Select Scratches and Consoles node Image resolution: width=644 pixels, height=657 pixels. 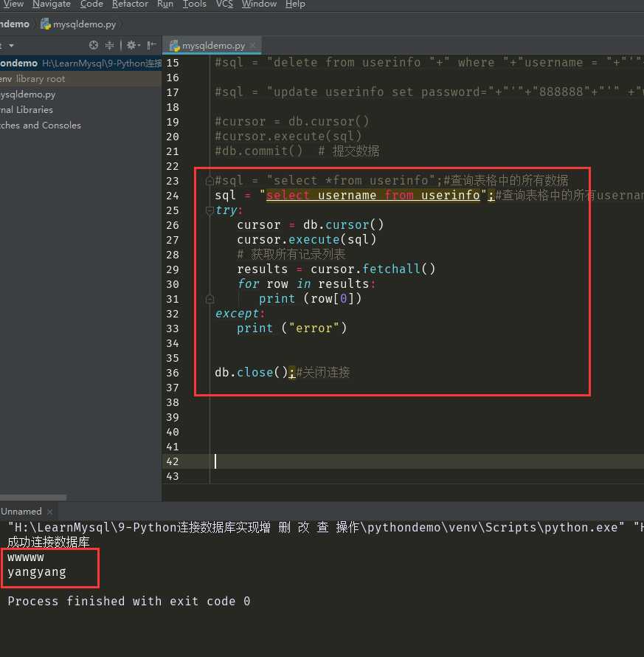pos(41,125)
